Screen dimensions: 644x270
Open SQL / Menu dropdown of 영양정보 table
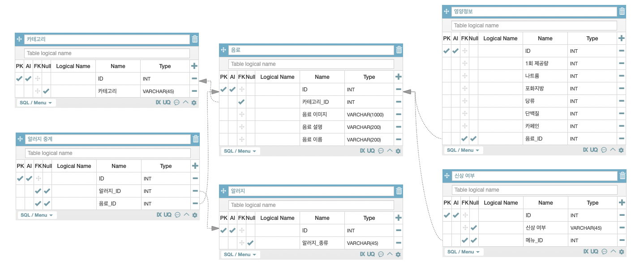click(x=463, y=150)
